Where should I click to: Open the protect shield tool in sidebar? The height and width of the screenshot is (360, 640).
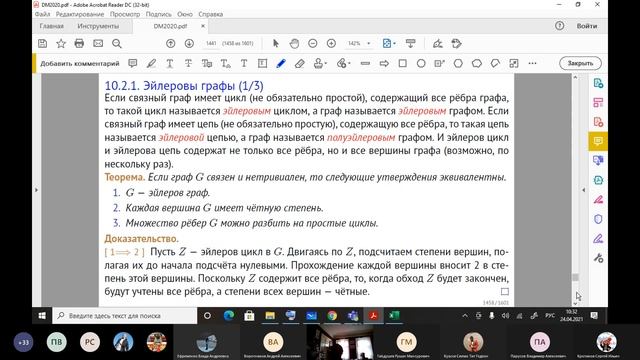tap(598, 219)
